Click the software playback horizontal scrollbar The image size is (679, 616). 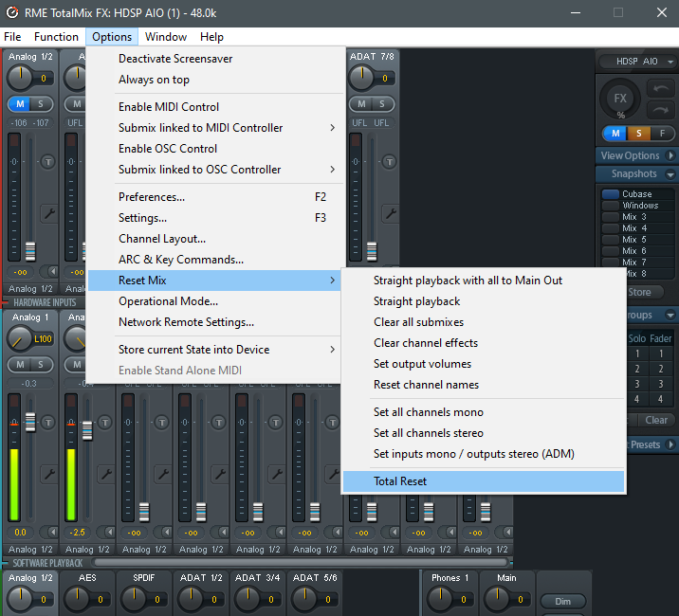(301, 562)
